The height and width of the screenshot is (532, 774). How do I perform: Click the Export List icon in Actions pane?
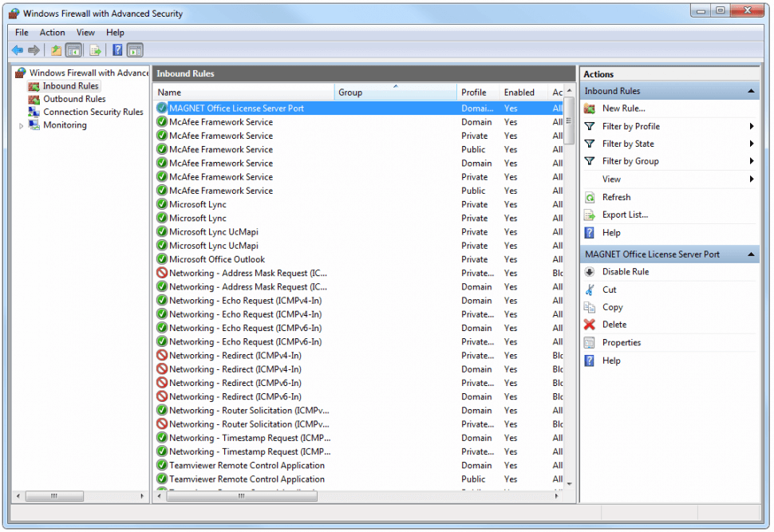coord(590,215)
